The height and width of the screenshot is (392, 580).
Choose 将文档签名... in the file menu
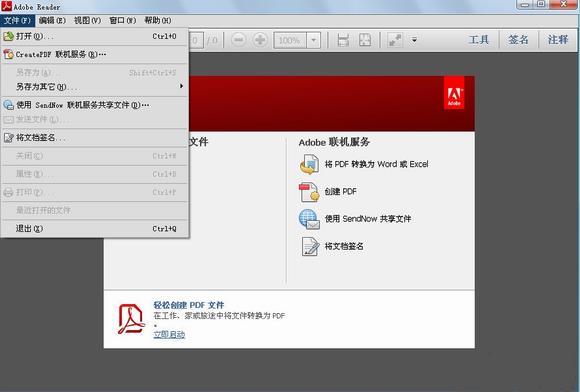coord(95,138)
